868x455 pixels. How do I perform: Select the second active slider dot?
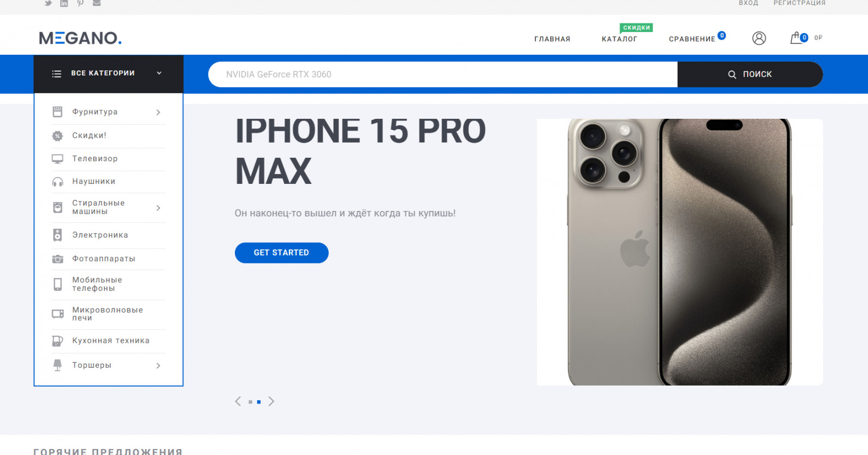[x=259, y=402]
